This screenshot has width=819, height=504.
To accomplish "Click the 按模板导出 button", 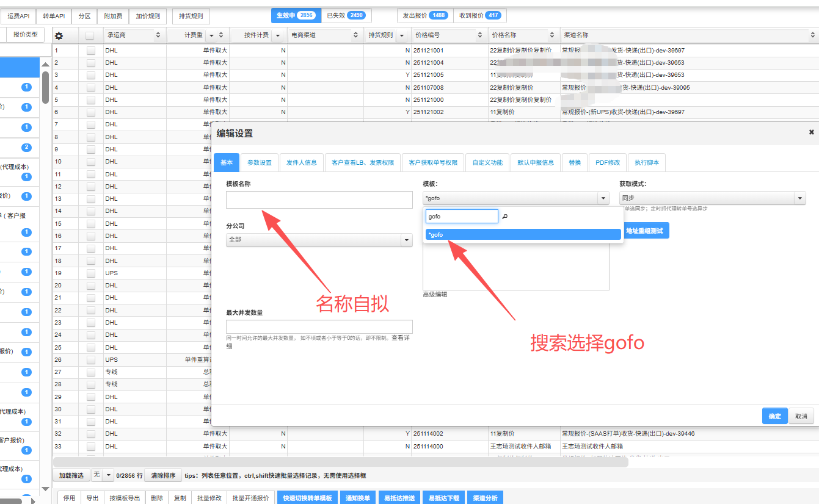I will pyautogui.click(x=125, y=498).
